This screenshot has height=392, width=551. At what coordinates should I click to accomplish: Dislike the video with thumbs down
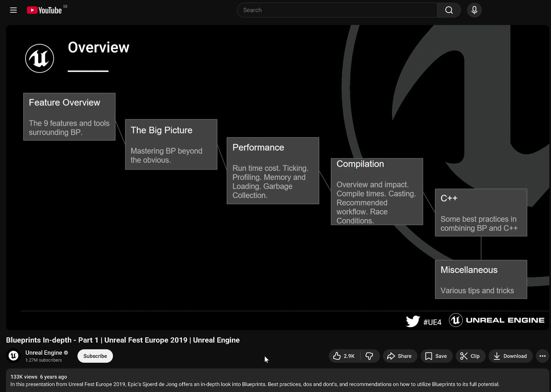(x=369, y=356)
